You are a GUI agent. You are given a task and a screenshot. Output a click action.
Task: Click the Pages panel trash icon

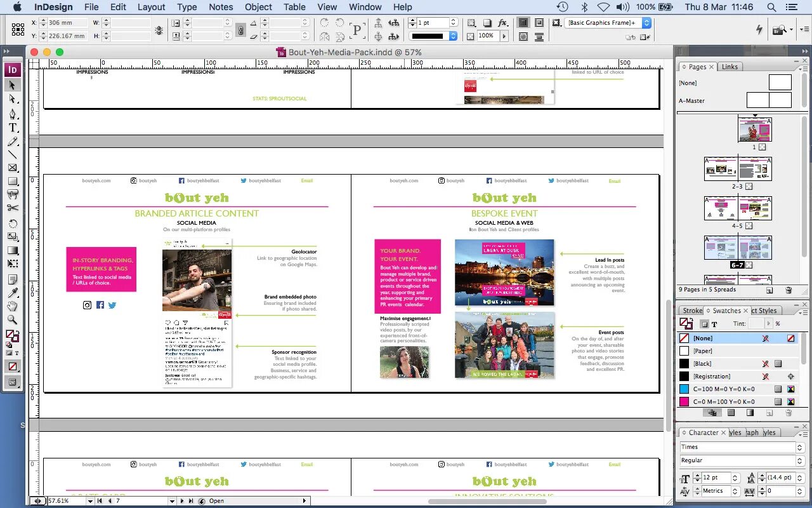tap(789, 290)
